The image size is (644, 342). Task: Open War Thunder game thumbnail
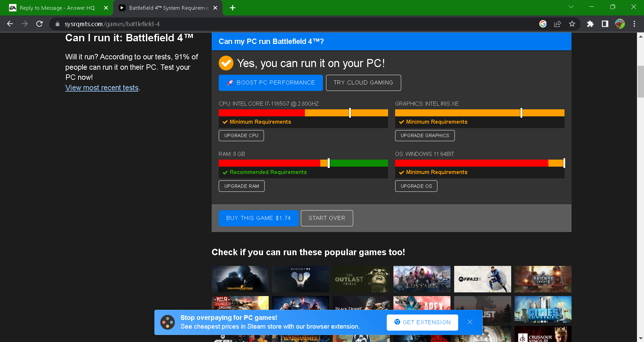[240, 303]
